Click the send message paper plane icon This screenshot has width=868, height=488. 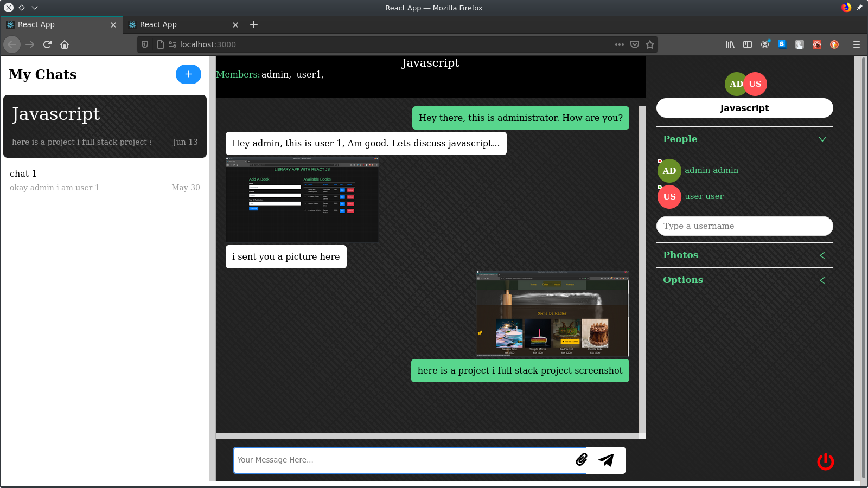(606, 460)
